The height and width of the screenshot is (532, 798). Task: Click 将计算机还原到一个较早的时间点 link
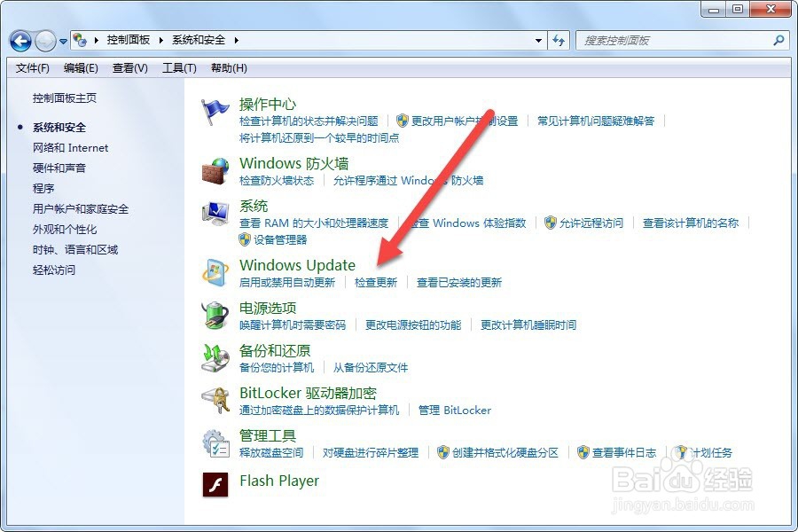coord(319,138)
